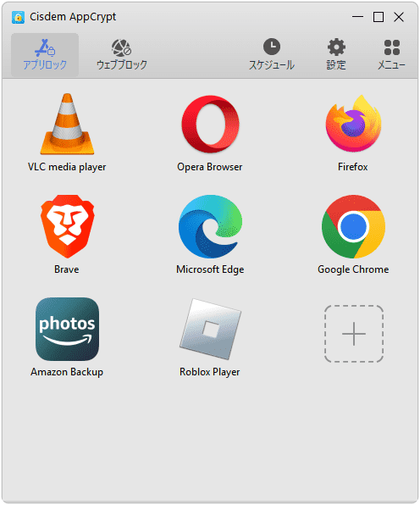Click the "Roblox Player" label

point(210,372)
